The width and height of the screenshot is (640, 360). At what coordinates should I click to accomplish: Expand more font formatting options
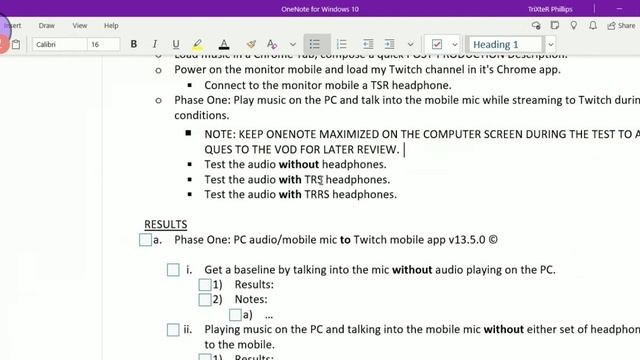pos(292,44)
